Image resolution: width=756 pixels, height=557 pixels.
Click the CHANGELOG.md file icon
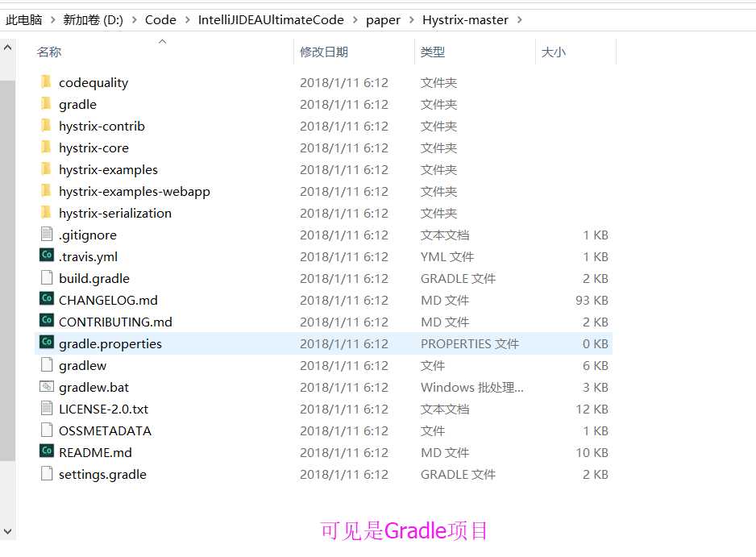[47, 298]
